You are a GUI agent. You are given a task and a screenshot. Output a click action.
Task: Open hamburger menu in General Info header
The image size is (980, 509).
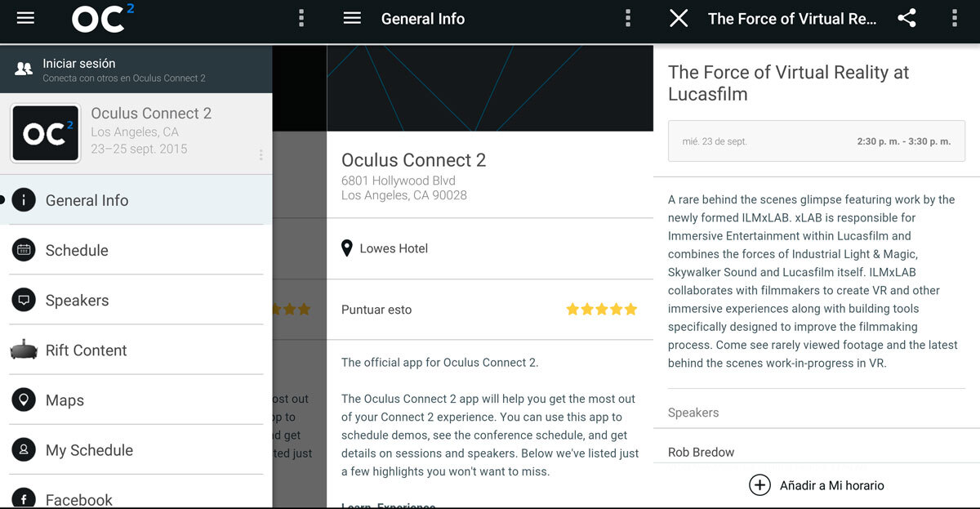(352, 19)
